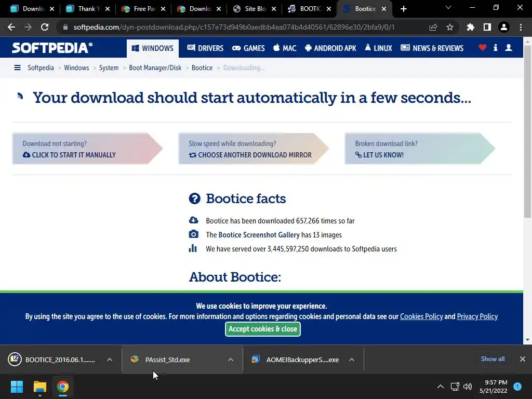Select the WINDOWS navigation tab
The height and width of the screenshot is (399, 532).
[153, 48]
